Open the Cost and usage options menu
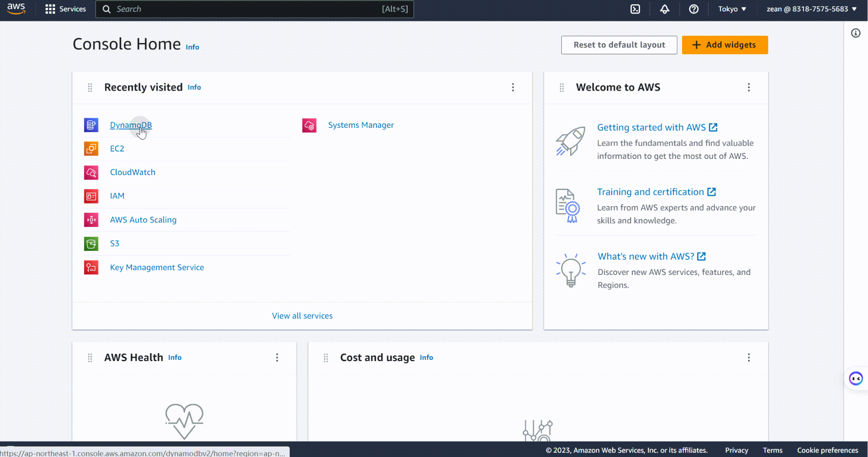This screenshot has height=457, width=868. pos(749,358)
